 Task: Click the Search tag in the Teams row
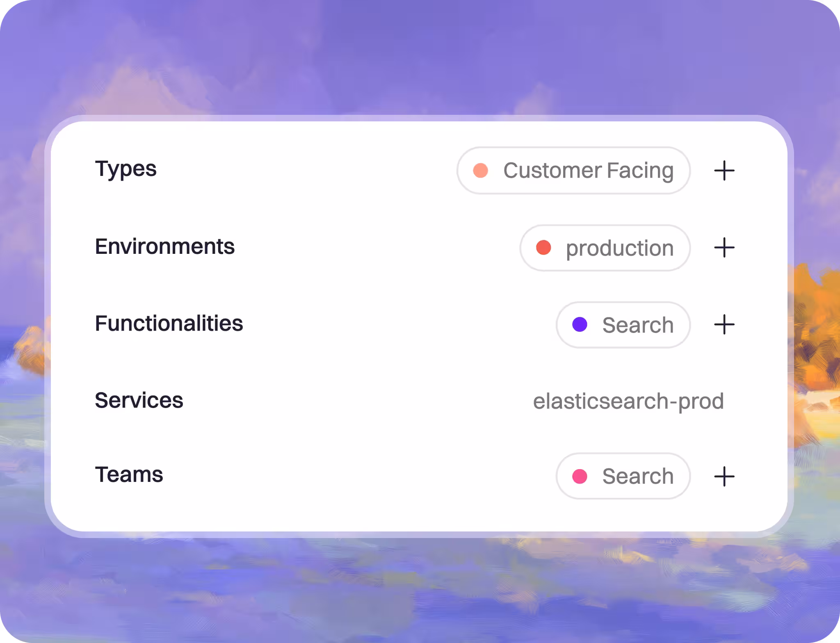tap(623, 476)
